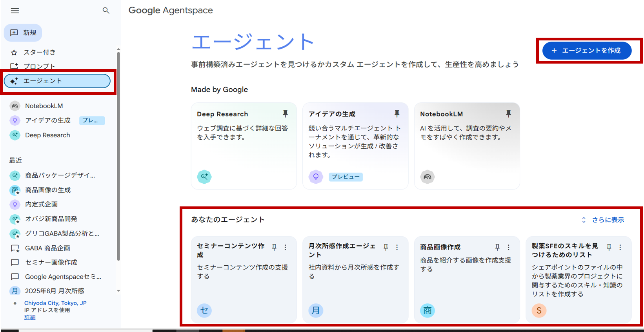Open options menu for セミナーコンテンツ作成

(286, 247)
